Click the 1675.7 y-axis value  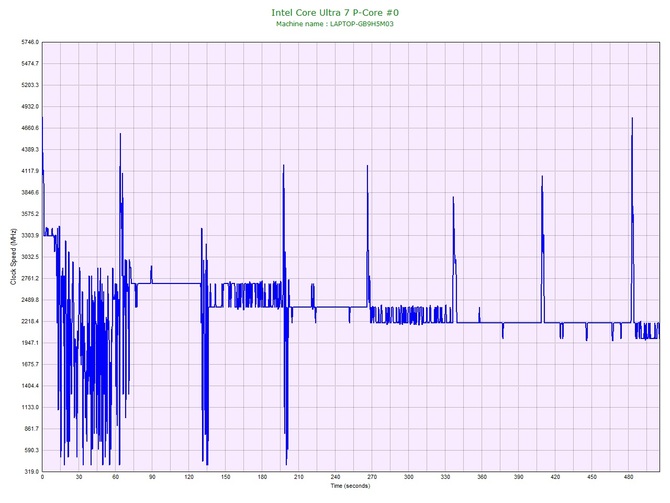(30, 364)
